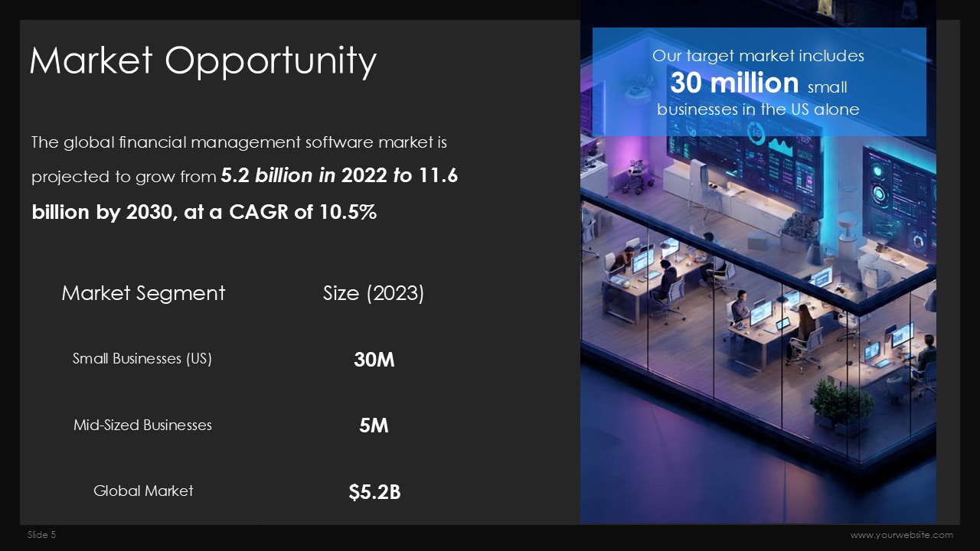The image size is (980, 551).
Task: Click the 30M value in the table
Action: pos(374,360)
